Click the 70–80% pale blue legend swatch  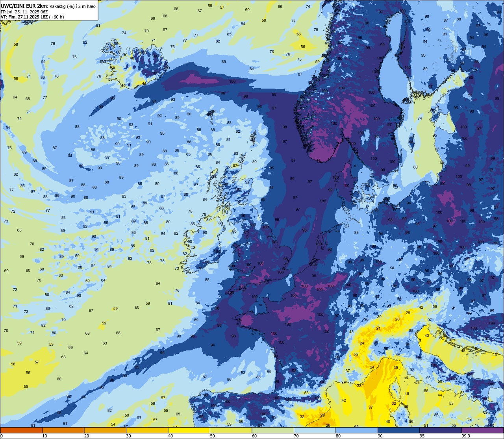(x=315, y=430)
